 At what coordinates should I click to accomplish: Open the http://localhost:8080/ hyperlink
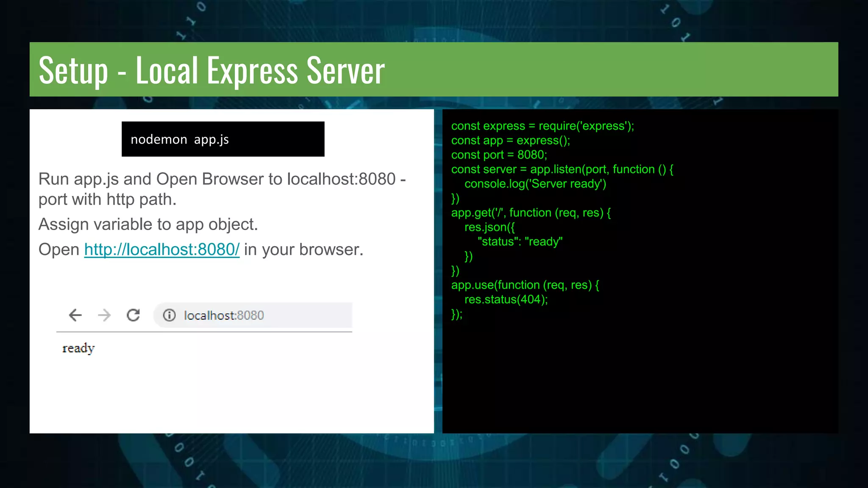tap(162, 250)
